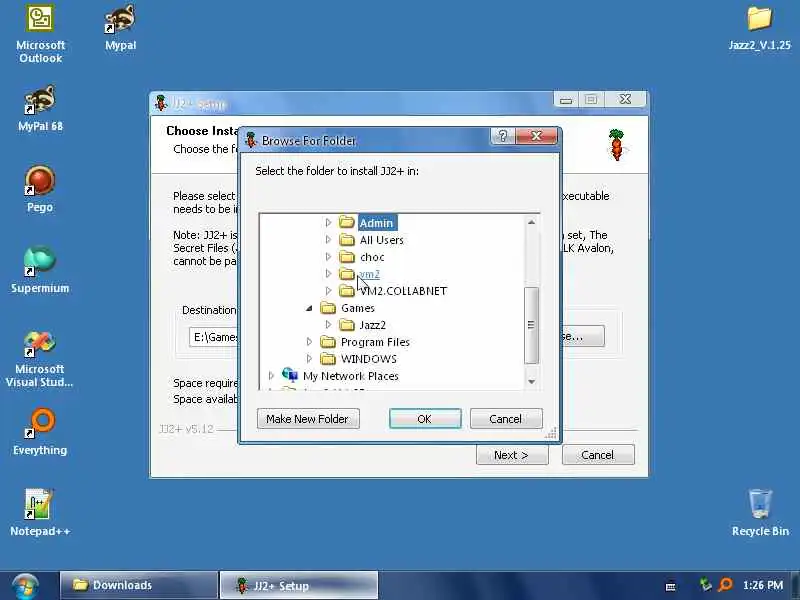Click the Make New Folder button
Image resolution: width=800 pixels, height=600 pixels.
308,418
